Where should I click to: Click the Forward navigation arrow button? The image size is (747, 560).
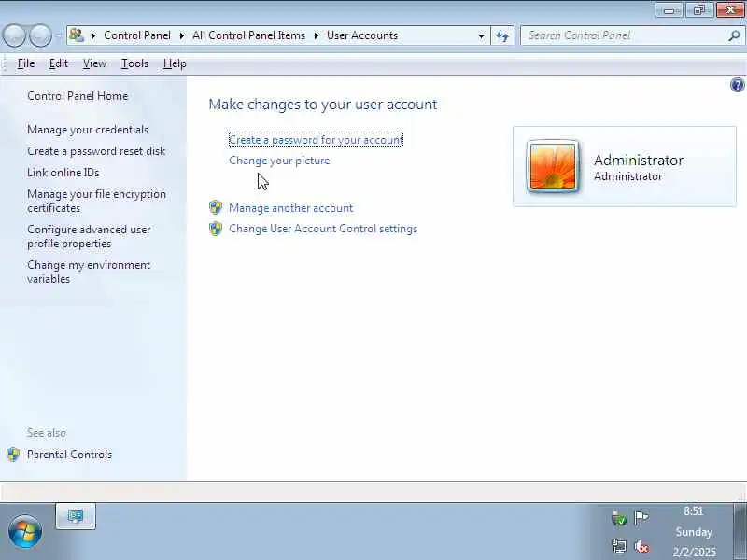[41, 35]
